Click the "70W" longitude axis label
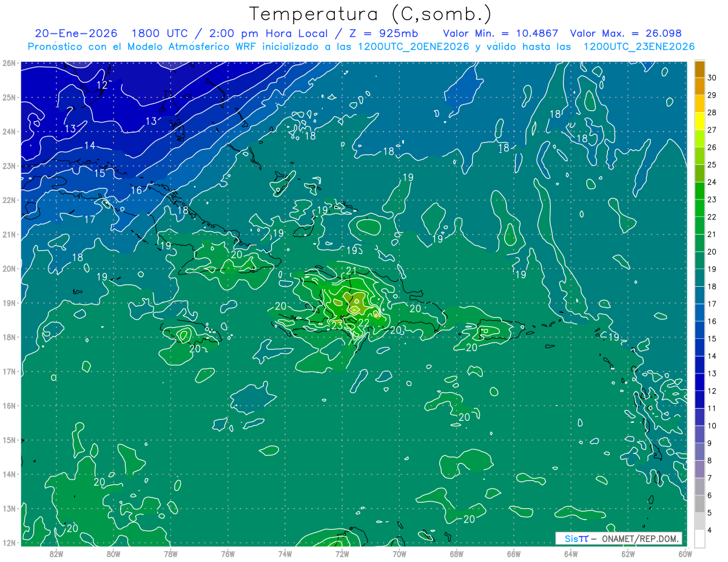728x562 pixels. [399, 554]
